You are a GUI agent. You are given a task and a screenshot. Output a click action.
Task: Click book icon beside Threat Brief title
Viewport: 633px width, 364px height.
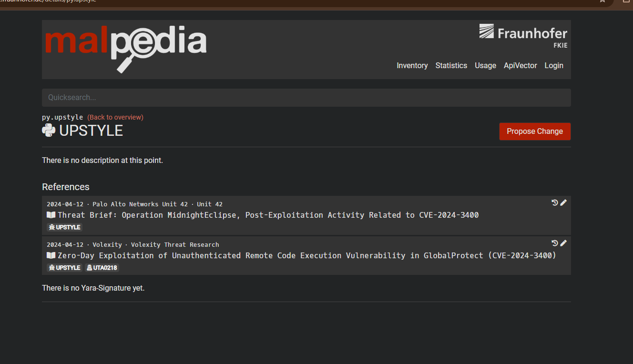point(51,215)
